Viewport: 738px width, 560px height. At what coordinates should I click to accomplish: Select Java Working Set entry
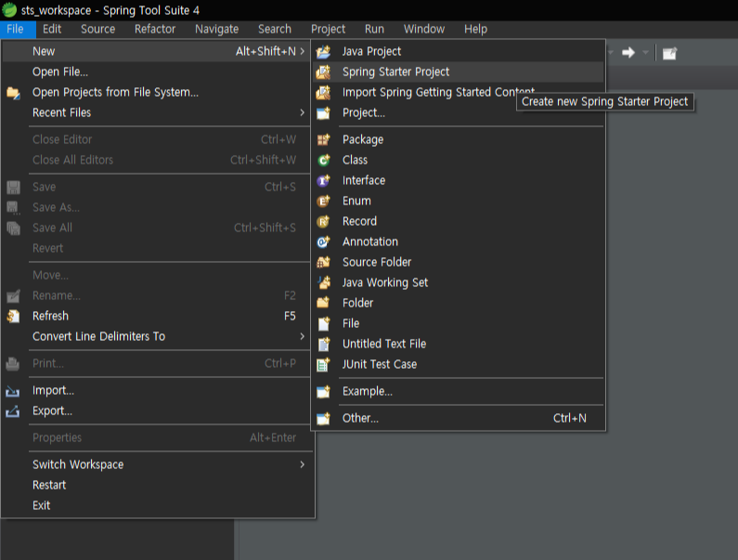(x=458, y=282)
